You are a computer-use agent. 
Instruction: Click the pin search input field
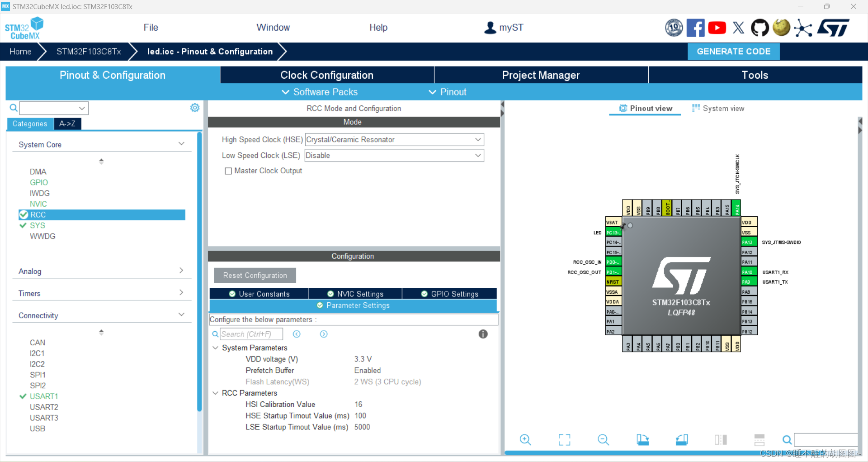pyautogui.click(x=826, y=439)
